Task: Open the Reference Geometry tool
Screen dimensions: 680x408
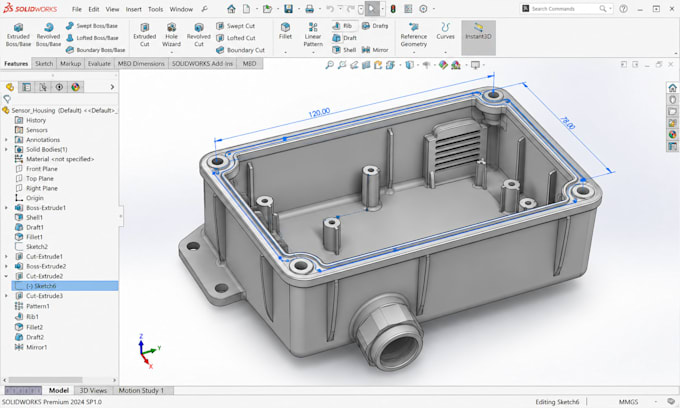Action: click(413, 35)
